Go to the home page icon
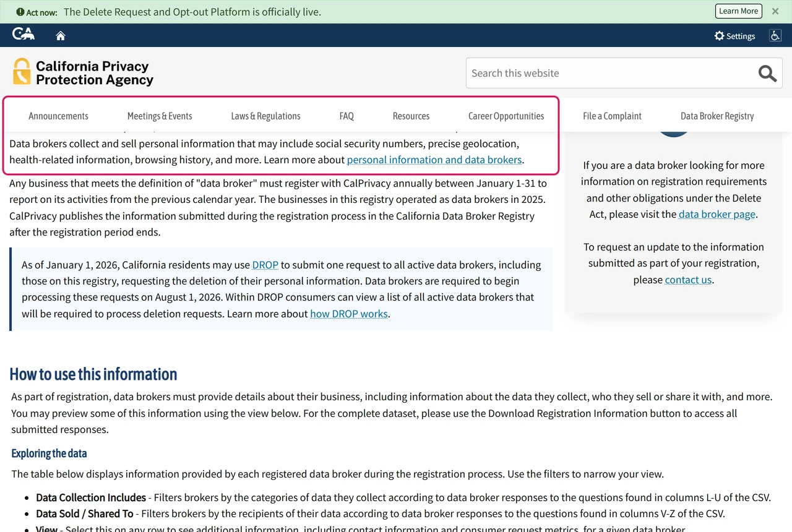The height and width of the screenshot is (532, 792). pyautogui.click(x=61, y=36)
